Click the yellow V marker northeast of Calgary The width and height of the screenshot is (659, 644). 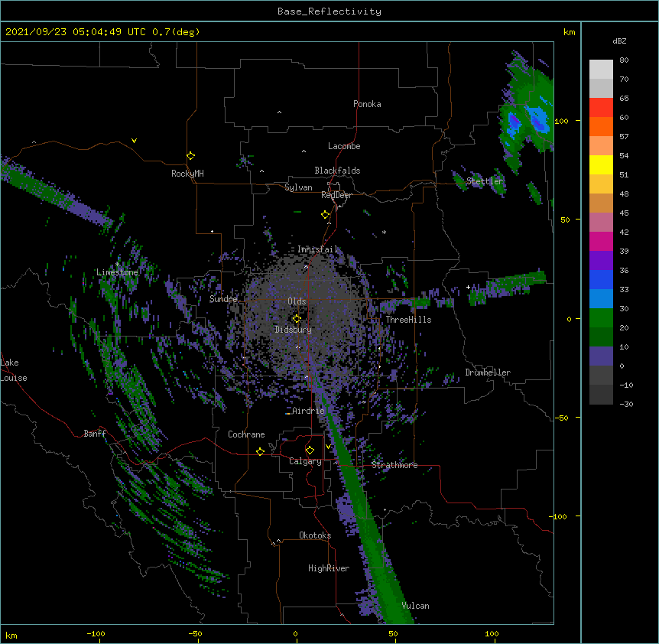coord(328,447)
